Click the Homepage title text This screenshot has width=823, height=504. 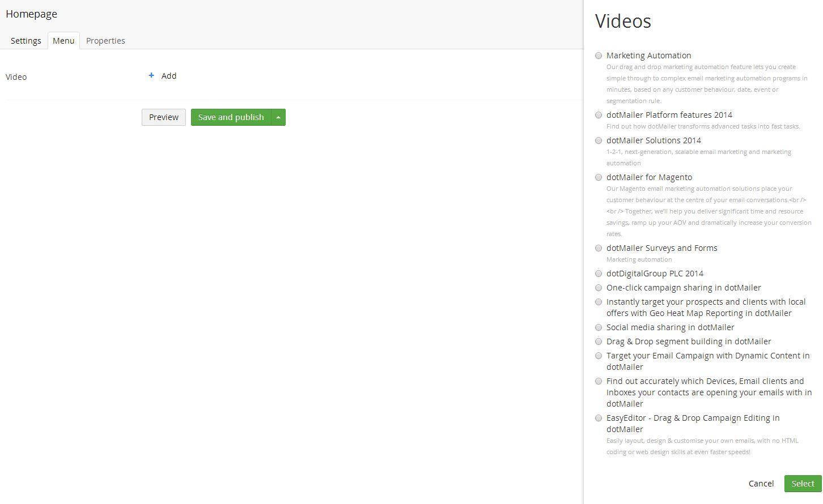(x=31, y=14)
